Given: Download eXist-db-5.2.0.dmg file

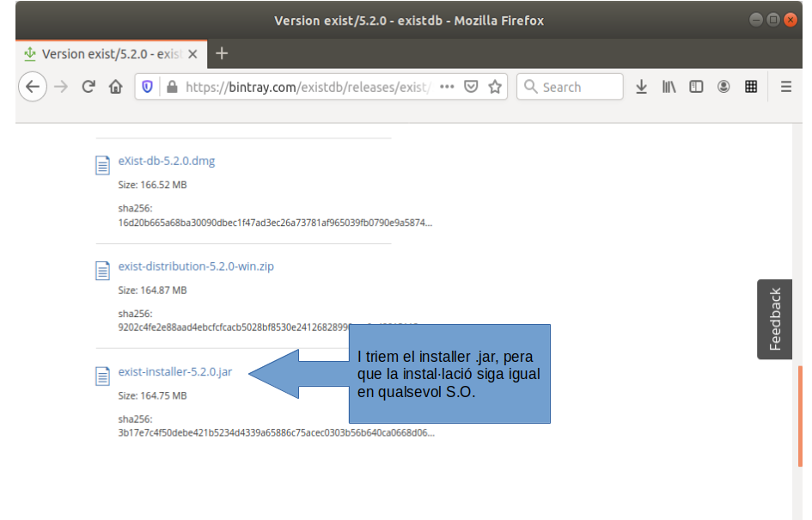Looking at the screenshot, I should tap(166, 161).
